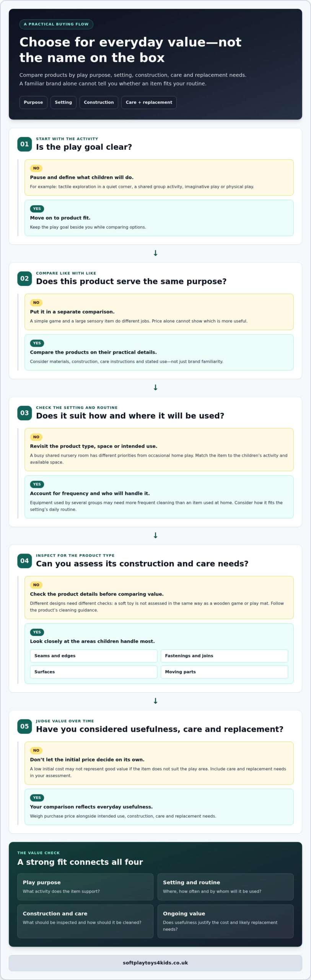Viewport: 311px width, 980px height.
Task: Click the down arrow below step 04
Action: click(155, 701)
